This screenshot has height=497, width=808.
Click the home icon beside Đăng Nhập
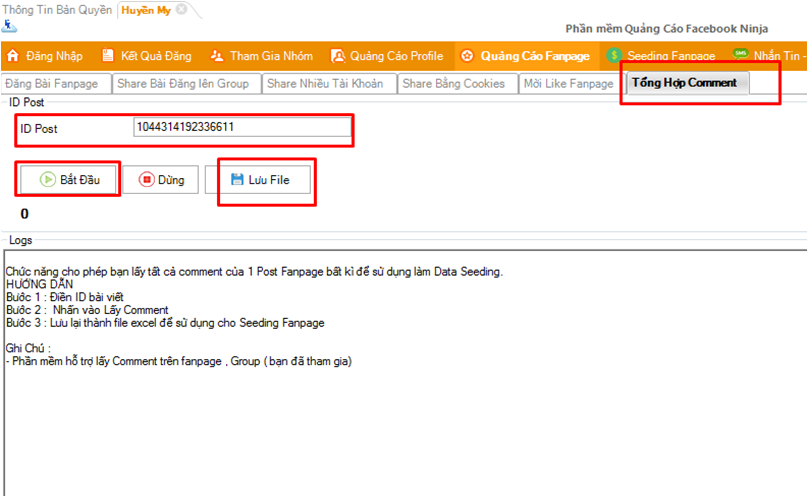(x=13, y=56)
